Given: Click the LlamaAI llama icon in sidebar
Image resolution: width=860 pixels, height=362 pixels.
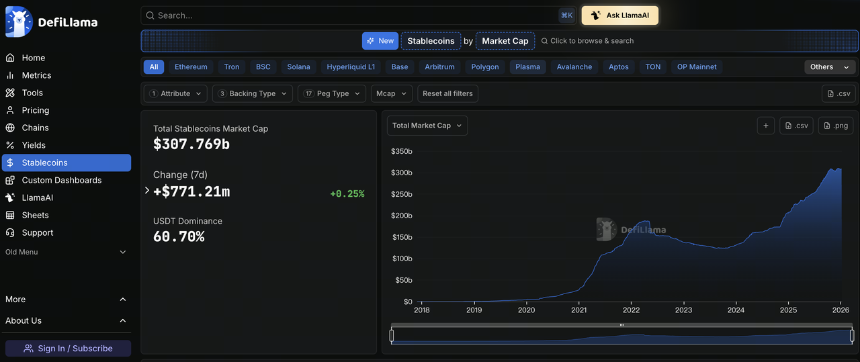Looking at the screenshot, I should coord(10,198).
